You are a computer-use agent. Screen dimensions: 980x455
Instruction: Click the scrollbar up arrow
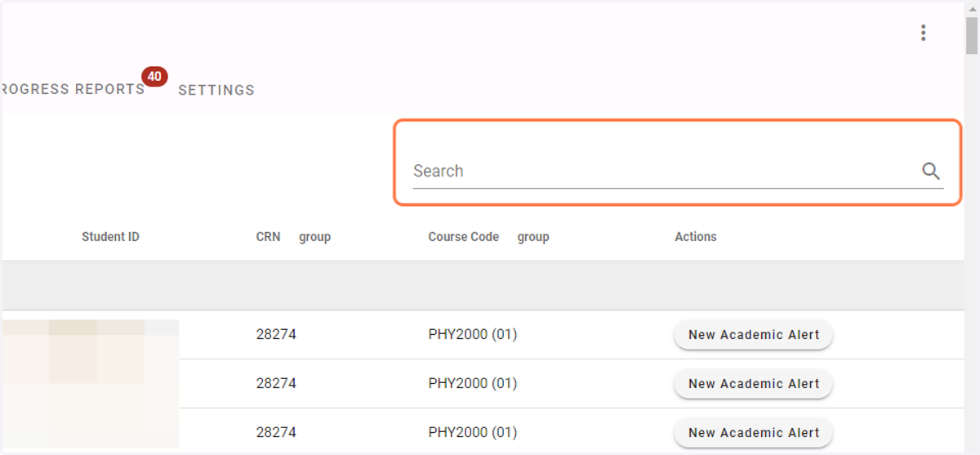click(972, 7)
